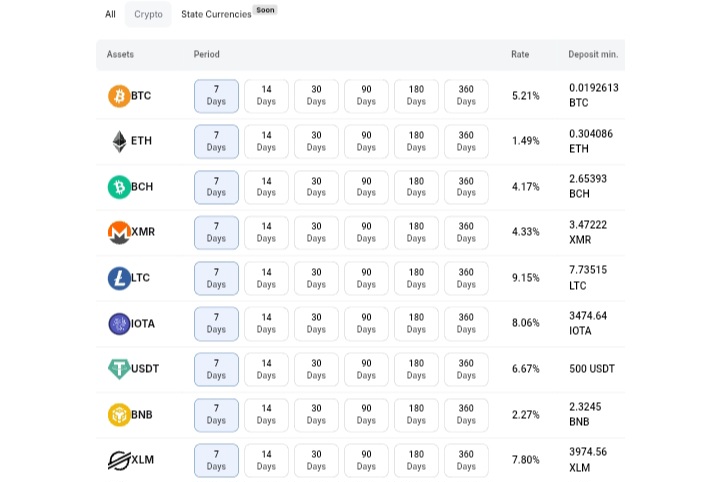Screen dimensions: 720x482
Task: Click the 500 USDT minimum deposit
Action: (592, 369)
